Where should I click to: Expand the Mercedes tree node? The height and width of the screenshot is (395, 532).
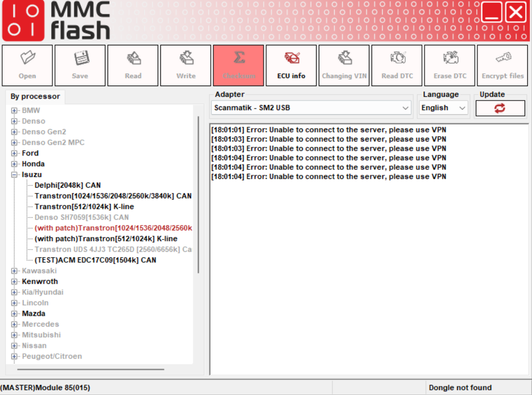(14, 324)
